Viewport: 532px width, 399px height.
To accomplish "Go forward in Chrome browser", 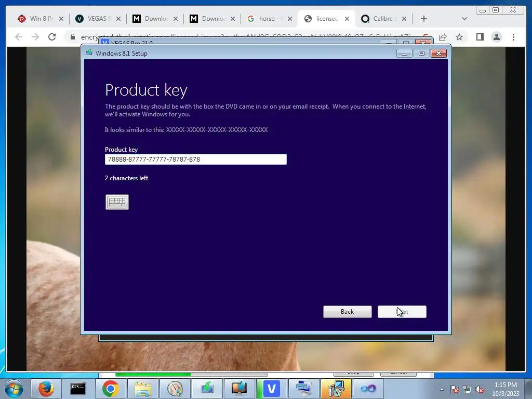I will click(x=35, y=37).
